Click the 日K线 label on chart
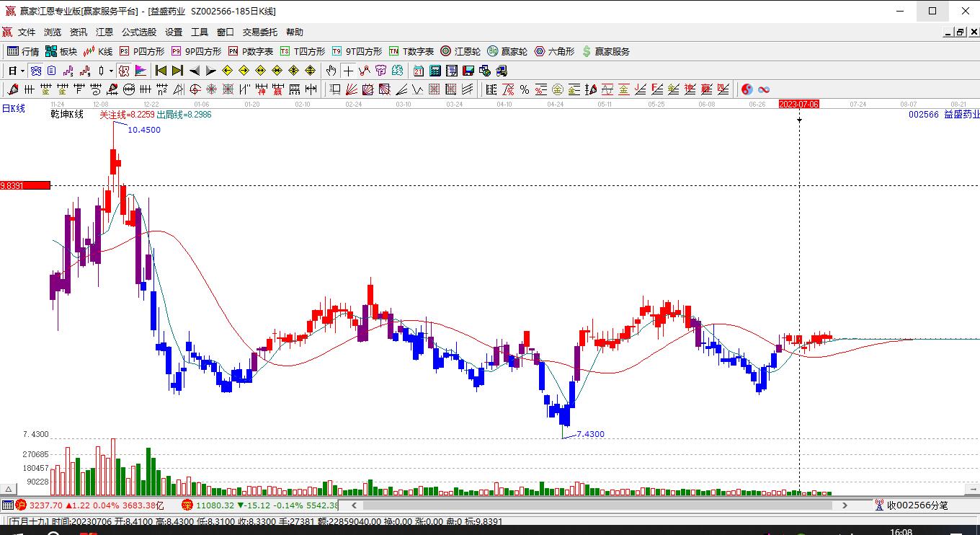980x535 pixels. [x=14, y=108]
